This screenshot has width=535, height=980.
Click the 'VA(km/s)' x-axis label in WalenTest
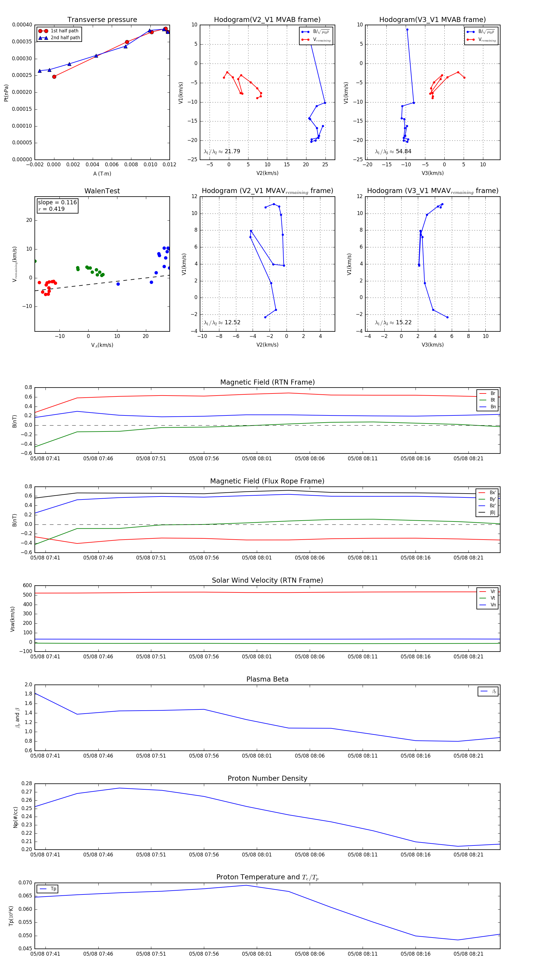coord(102,345)
